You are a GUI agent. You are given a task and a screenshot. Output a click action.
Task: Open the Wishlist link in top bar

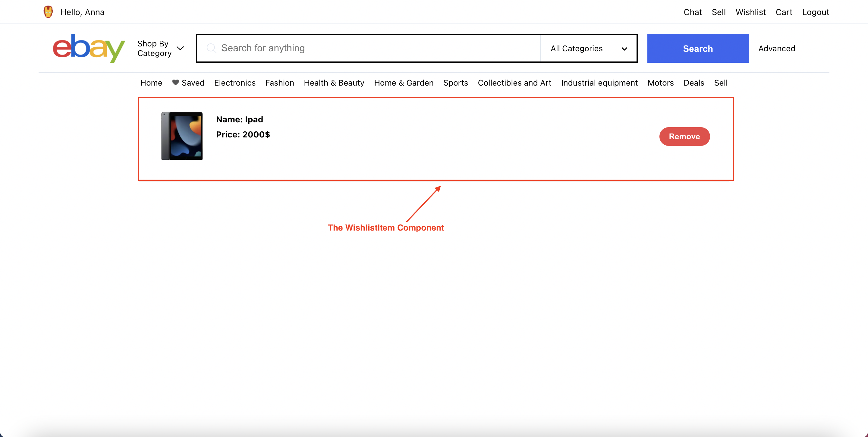750,12
